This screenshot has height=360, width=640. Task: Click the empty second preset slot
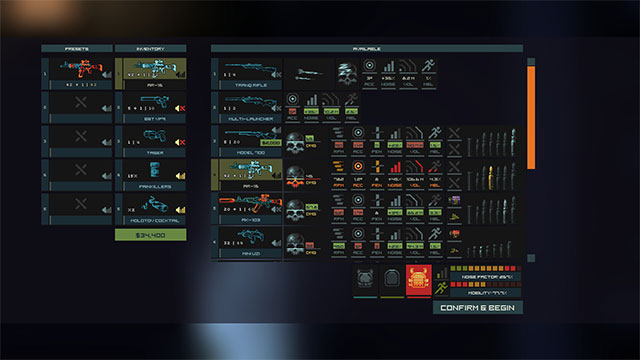pos(77,108)
